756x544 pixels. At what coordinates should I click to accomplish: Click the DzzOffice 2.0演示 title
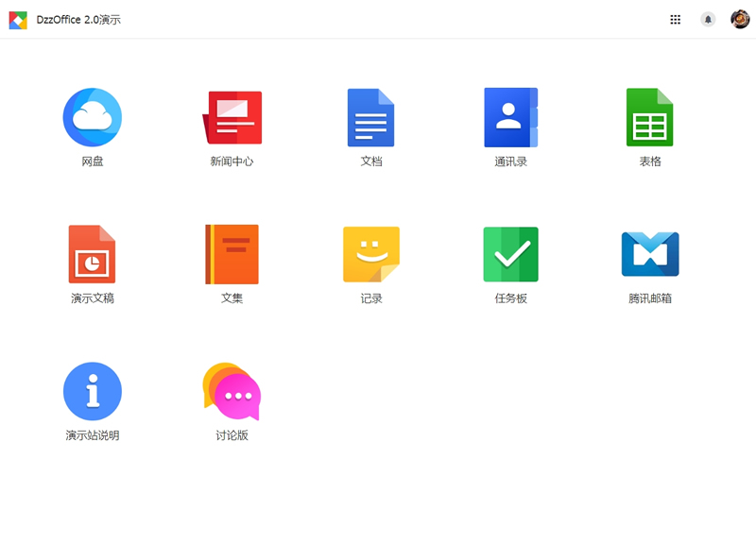78,20
